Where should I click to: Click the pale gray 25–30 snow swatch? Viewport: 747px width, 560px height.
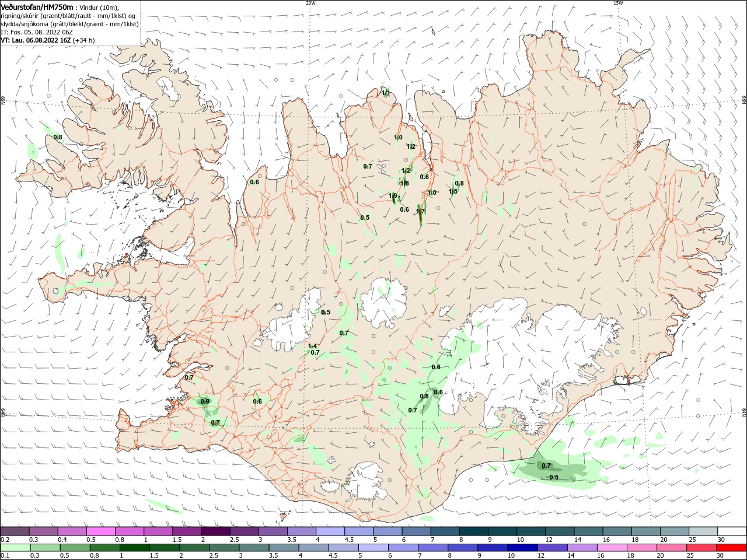(703, 531)
